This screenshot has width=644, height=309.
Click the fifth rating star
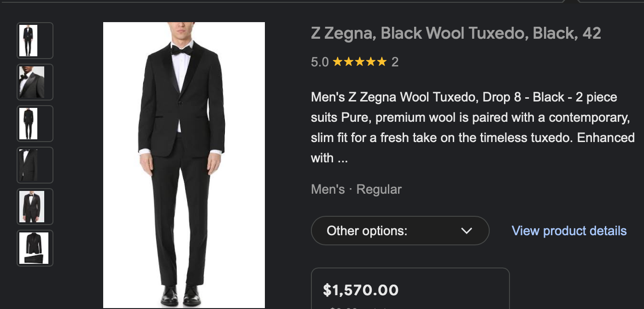tap(383, 61)
